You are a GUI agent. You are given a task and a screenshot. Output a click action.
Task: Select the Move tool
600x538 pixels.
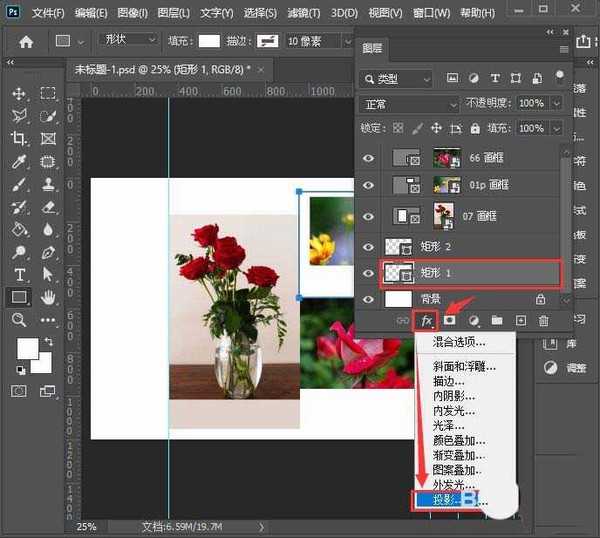click(19, 93)
